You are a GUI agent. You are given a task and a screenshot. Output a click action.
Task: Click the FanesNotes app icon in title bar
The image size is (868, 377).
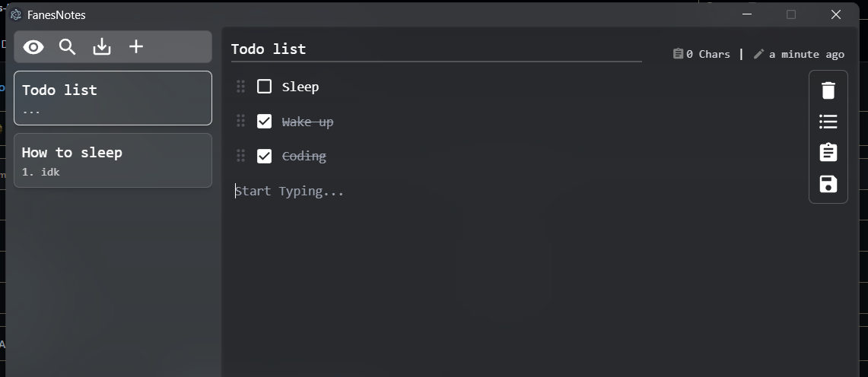16,15
